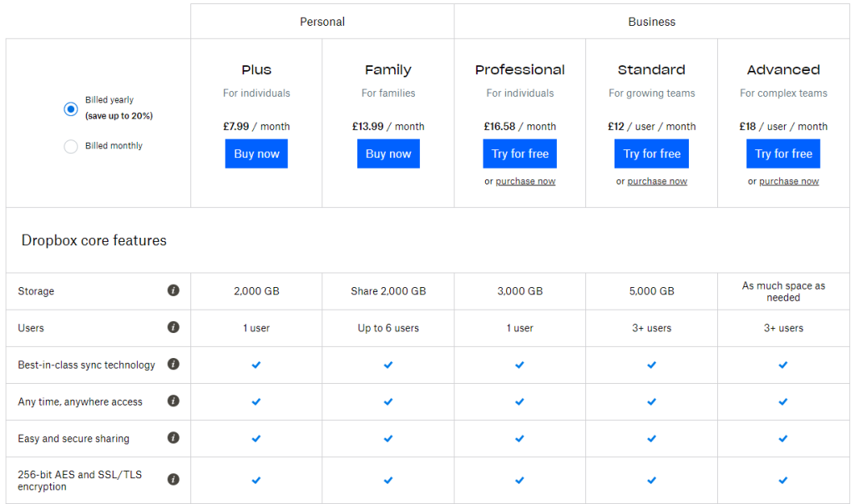
Task: Click For complex teams subtitle
Action: (783, 93)
